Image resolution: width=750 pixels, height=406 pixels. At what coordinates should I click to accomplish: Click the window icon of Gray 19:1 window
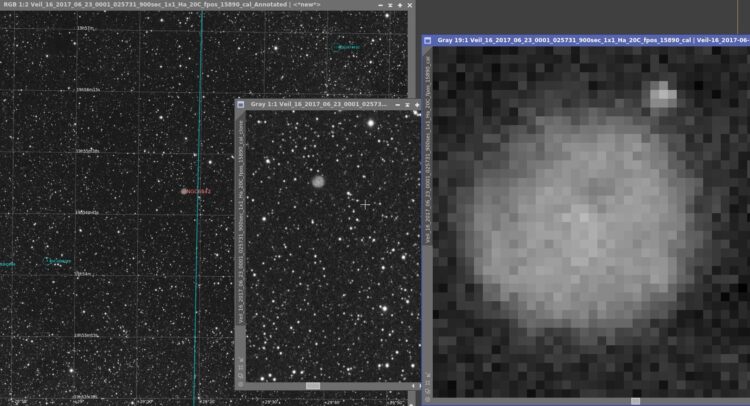click(x=428, y=41)
